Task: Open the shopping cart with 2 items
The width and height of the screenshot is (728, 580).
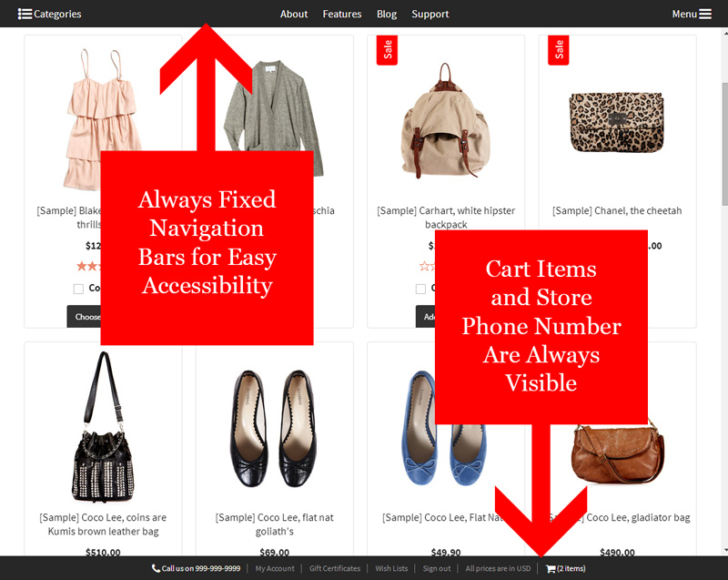Action: click(x=565, y=568)
